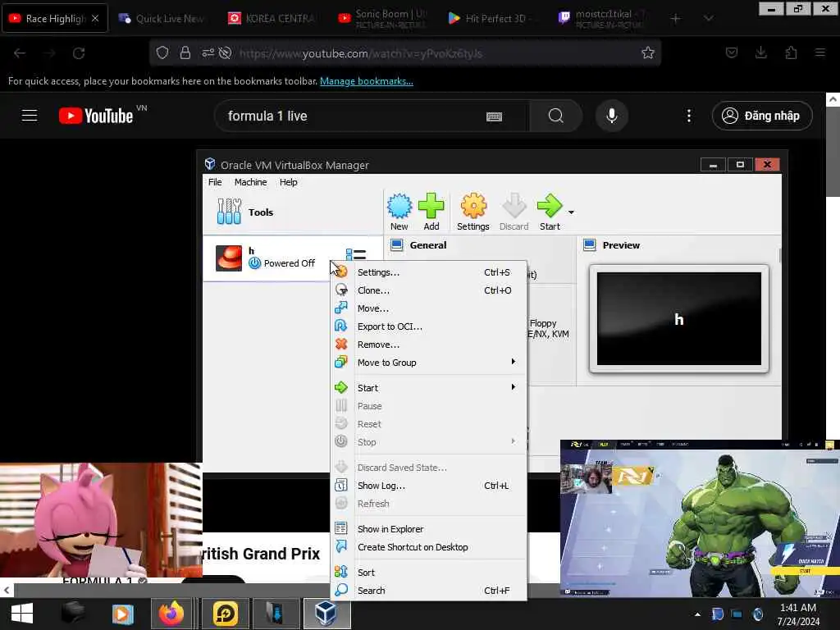Click the Preview section header

coord(621,244)
